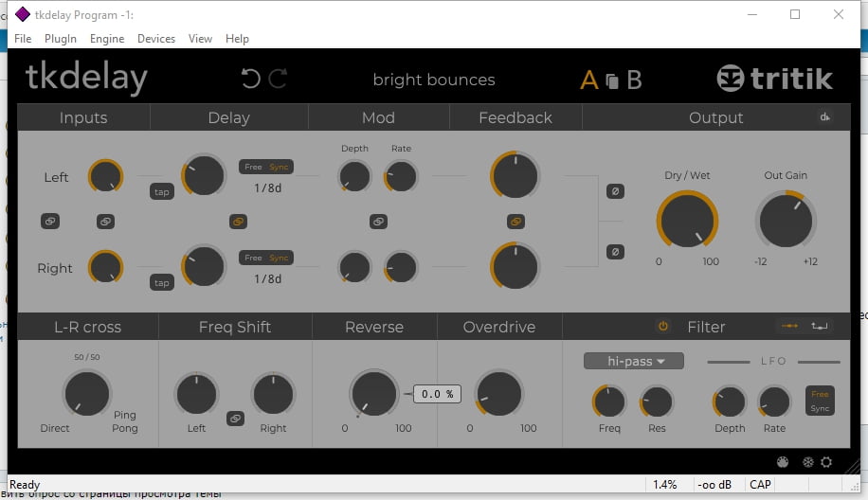Toggle the LFO Free/Sync button
The width and height of the screenshot is (868, 500).
820,401
